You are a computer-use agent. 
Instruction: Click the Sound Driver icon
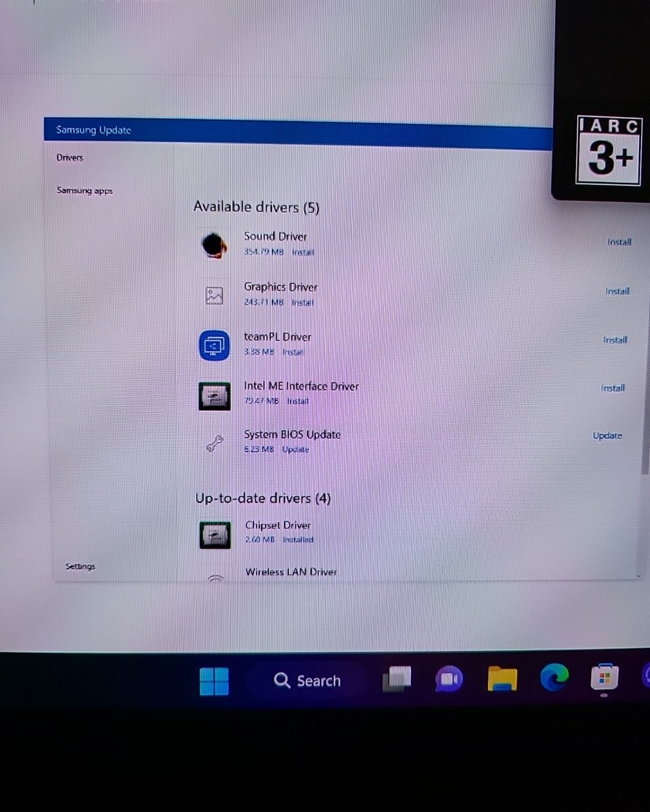tap(214, 245)
